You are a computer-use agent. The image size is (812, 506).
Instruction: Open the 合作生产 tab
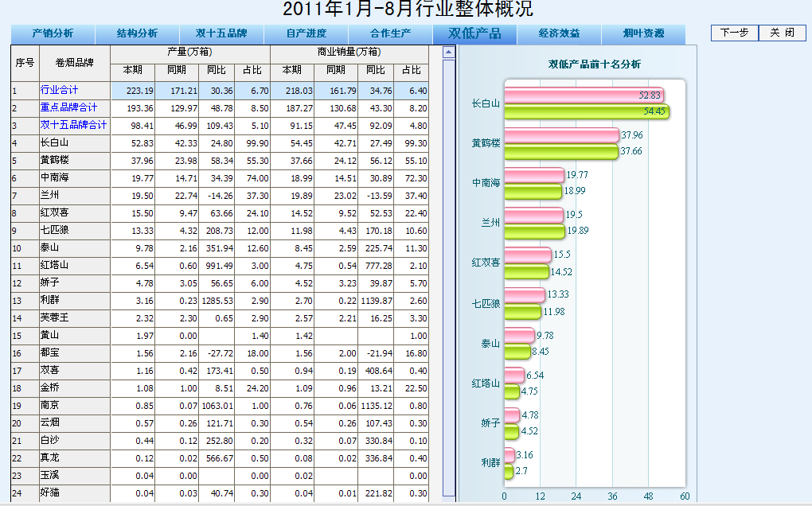(390, 33)
